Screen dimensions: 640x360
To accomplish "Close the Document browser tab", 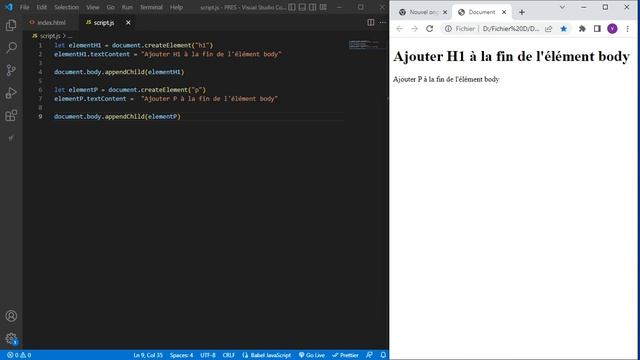I will 504,12.
